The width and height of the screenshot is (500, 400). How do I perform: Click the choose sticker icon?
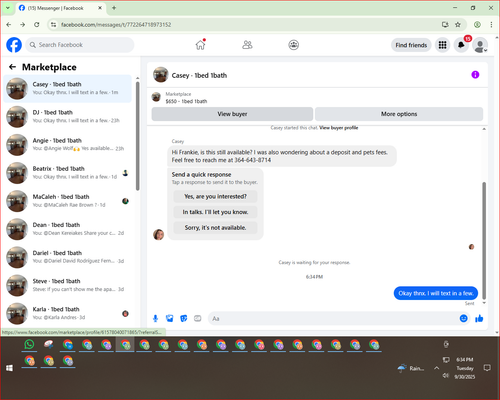click(184, 318)
